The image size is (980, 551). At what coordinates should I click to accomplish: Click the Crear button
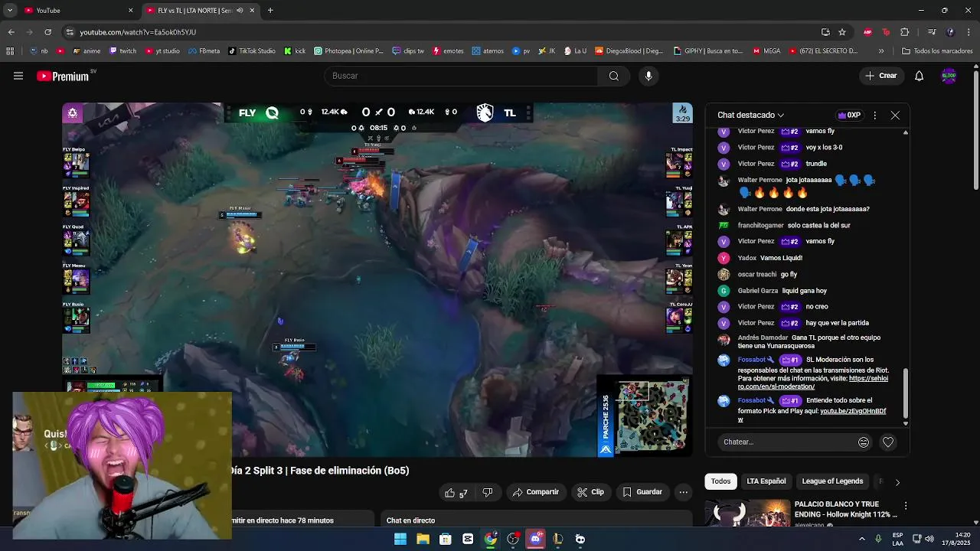pos(881,76)
